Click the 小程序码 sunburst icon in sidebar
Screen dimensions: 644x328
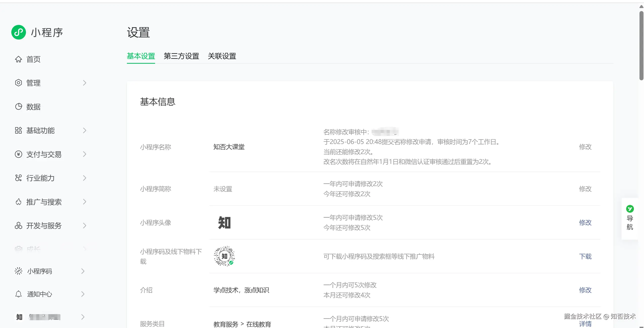18,271
